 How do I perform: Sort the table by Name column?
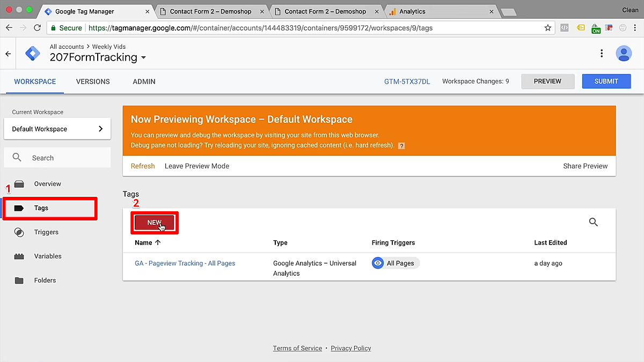point(148,242)
